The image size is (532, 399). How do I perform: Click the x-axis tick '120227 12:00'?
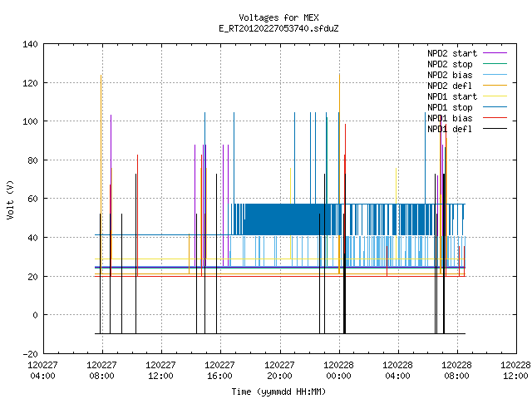pyautogui.click(x=160, y=371)
